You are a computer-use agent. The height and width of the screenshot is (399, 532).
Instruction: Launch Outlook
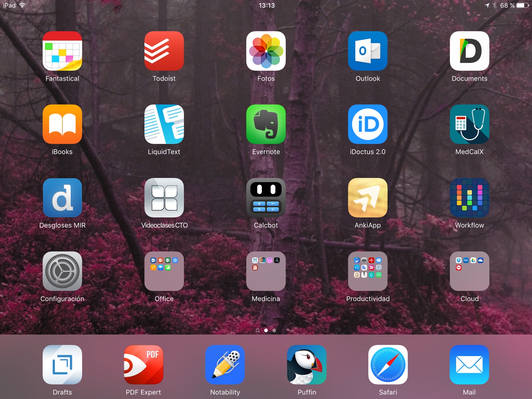coord(368,51)
